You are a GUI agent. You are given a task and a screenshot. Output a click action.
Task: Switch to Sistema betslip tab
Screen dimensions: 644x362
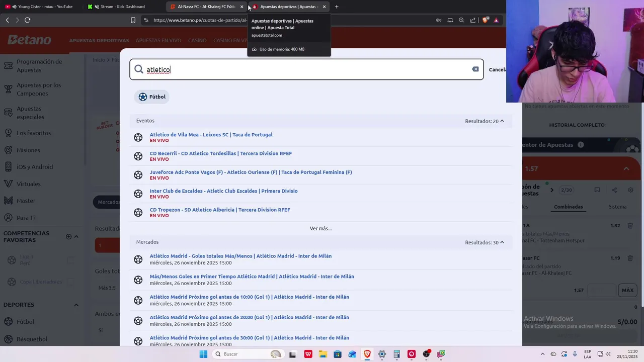tap(617, 207)
